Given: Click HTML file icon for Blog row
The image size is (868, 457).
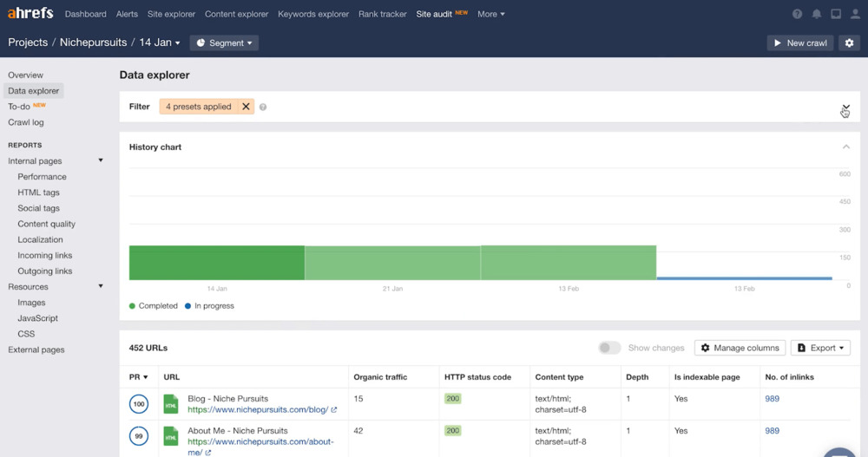Looking at the screenshot, I should [x=171, y=404].
